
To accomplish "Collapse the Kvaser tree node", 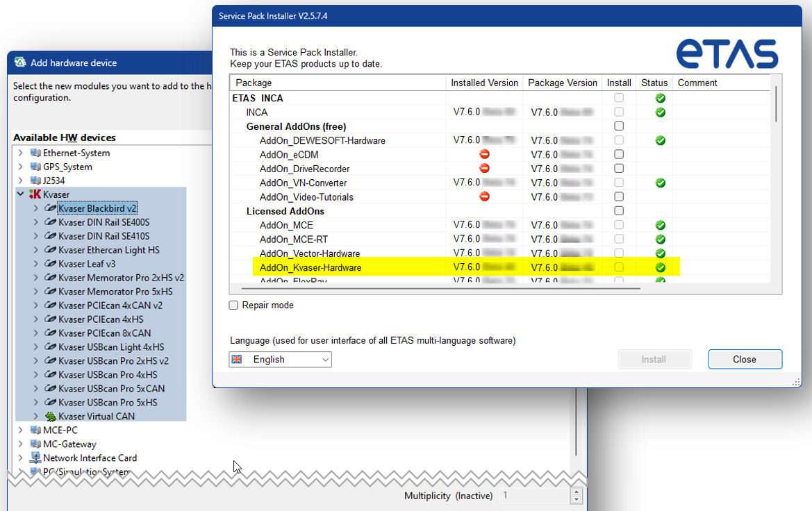I will [21, 194].
